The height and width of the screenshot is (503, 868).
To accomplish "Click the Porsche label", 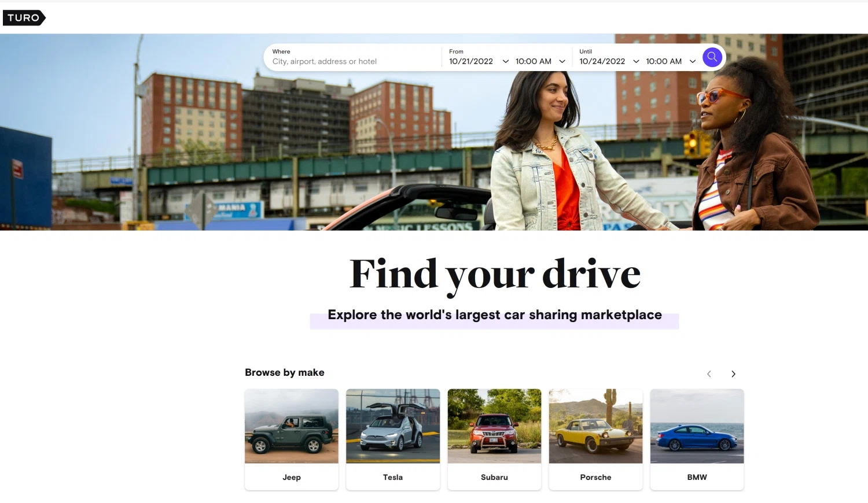I will click(x=595, y=477).
